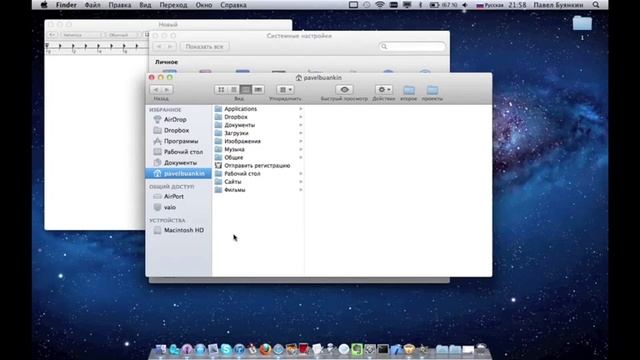Launch Terminal from the Dock

(383, 349)
